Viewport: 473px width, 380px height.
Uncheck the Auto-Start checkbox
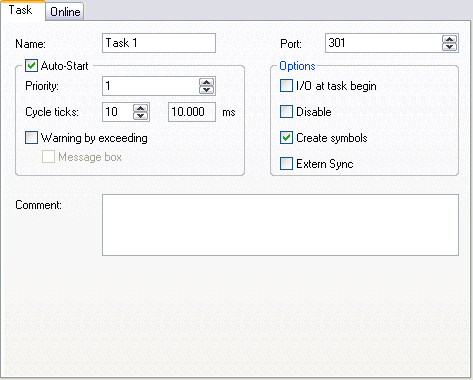(31, 66)
